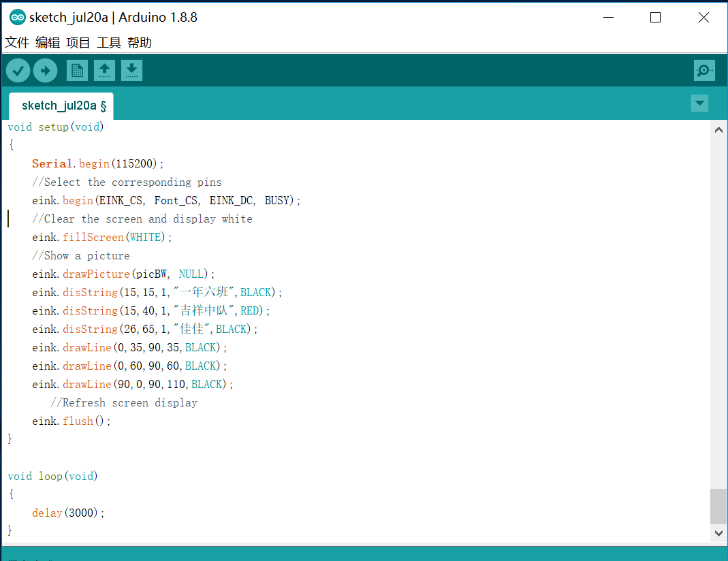The height and width of the screenshot is (561, 728).
Task: Open the 帮助 menu
Action: (x=140, y=43)
